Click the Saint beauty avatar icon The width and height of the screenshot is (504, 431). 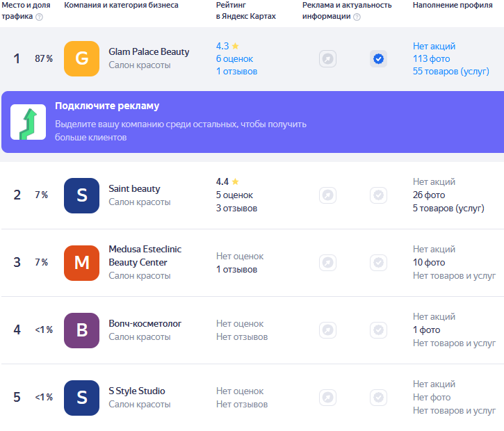(x=81, y=195)
